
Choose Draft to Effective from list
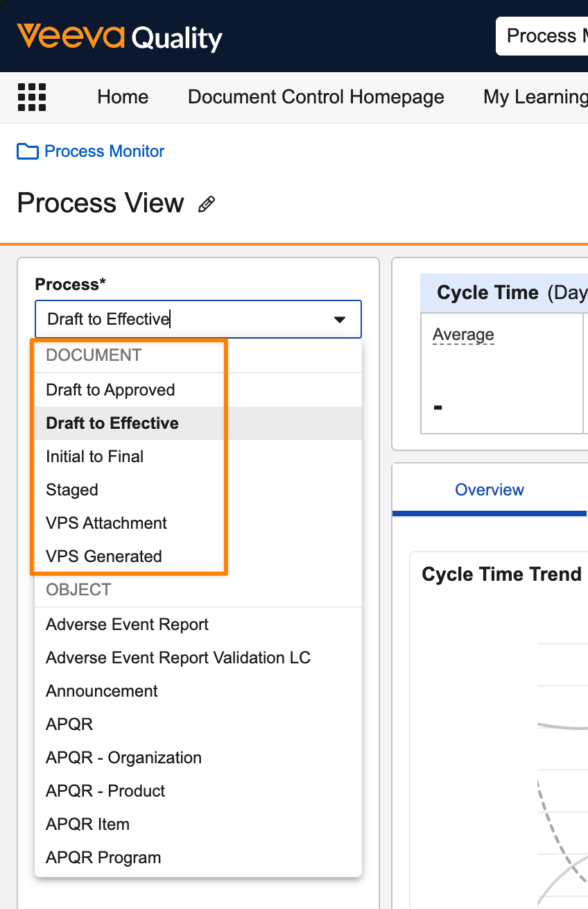(x=112, y=423)
